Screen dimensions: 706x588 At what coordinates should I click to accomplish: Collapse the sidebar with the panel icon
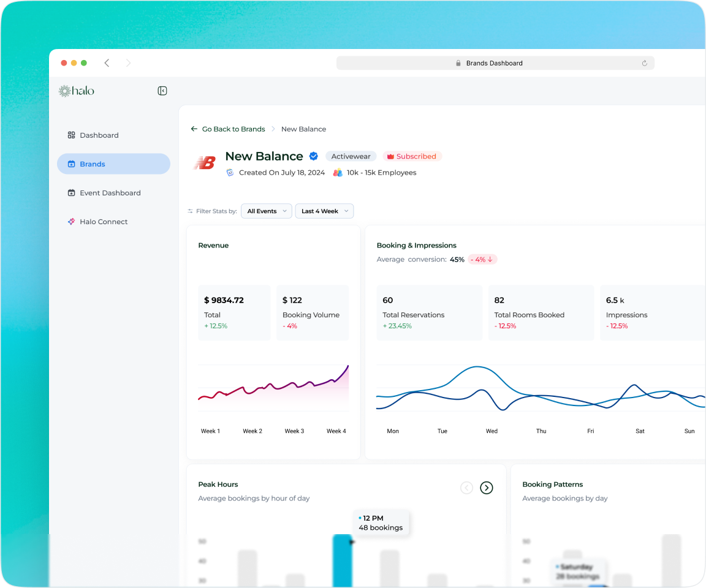pyautogui.click(x=162, y=91)
